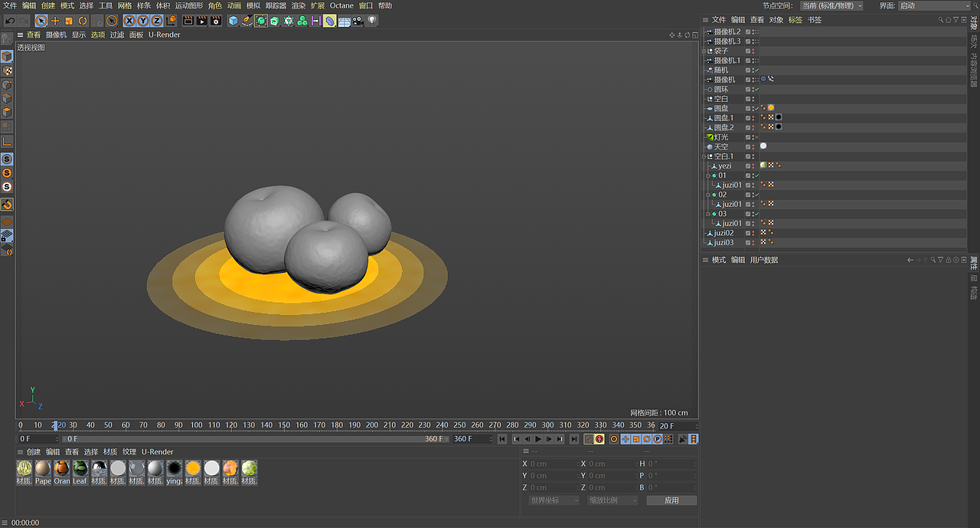Click the 应用 button in coordinates panel
Viewport: 980px width, 528px height.
point(671,500)
